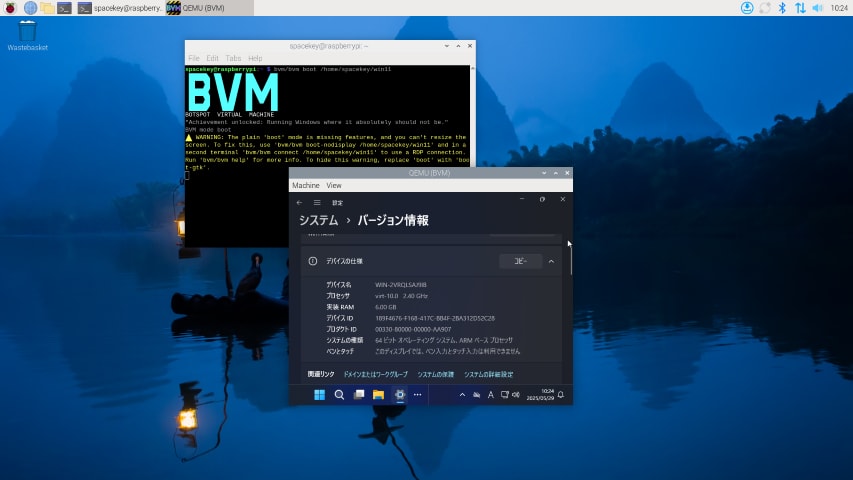Switch to spacekey@raspberry terminal taskbar entry
Image resolution: width=853 pixels, height=480 pixels.
click(x=120, y=8)
